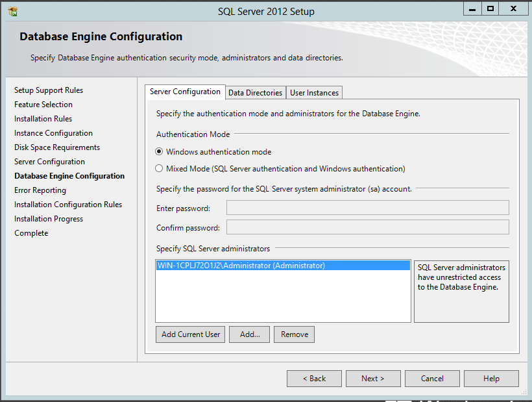Focus the Enter password field

click(368, 207)
